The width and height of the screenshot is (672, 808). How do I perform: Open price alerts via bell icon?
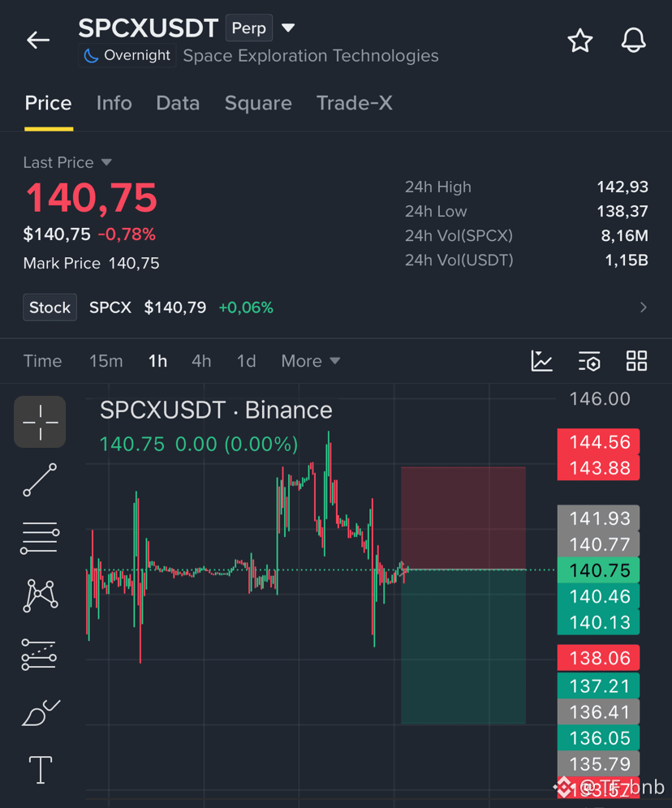(633, 41)
